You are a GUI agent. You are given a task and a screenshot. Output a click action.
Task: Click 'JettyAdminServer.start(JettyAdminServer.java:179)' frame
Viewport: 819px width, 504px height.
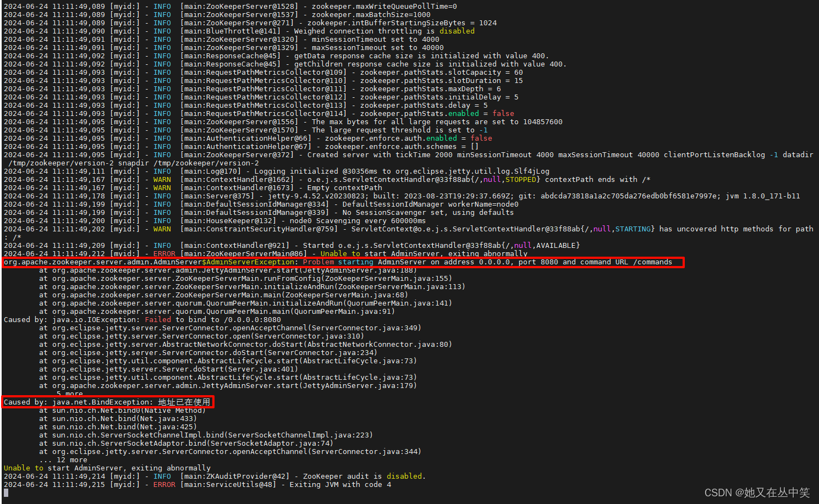pos(228,386)
